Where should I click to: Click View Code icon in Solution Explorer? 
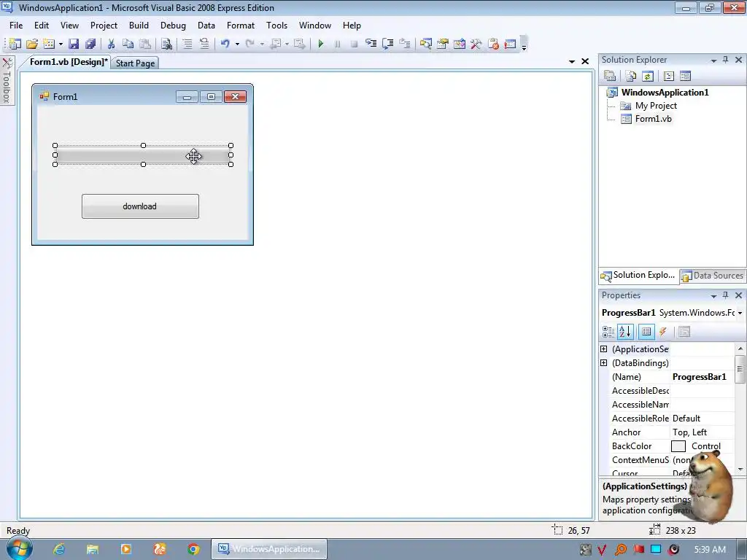[668, 76]
